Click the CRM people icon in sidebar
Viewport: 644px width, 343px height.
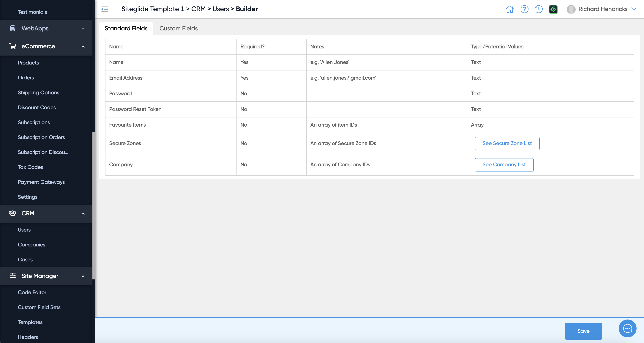pyautogui.click(x=12, y=213)
